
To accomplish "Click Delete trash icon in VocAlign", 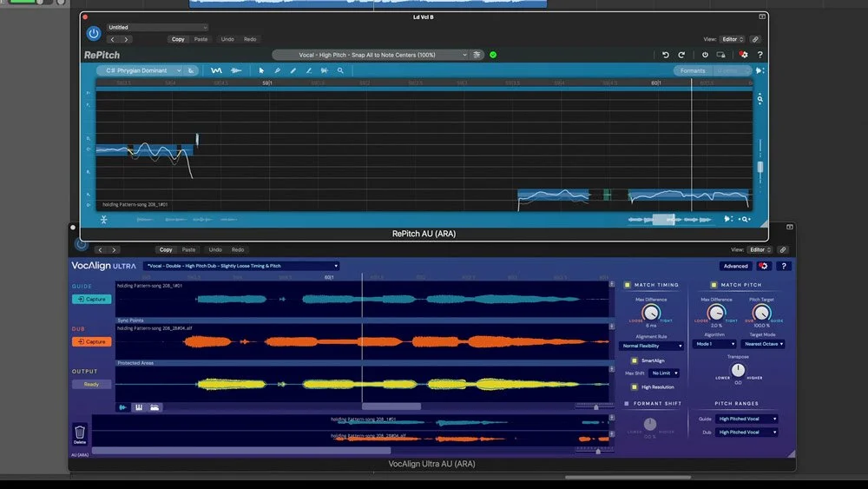I will [80, 433].
